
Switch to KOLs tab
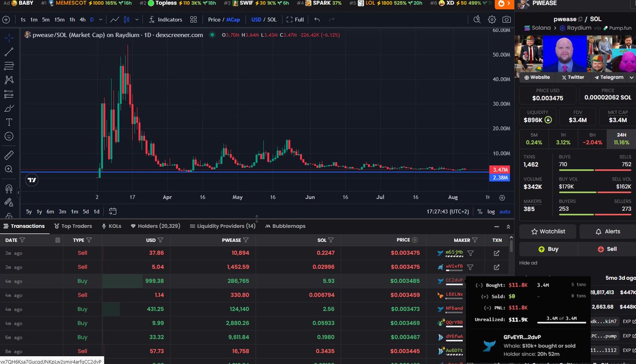pyautogui.click(x=111, y=226)
